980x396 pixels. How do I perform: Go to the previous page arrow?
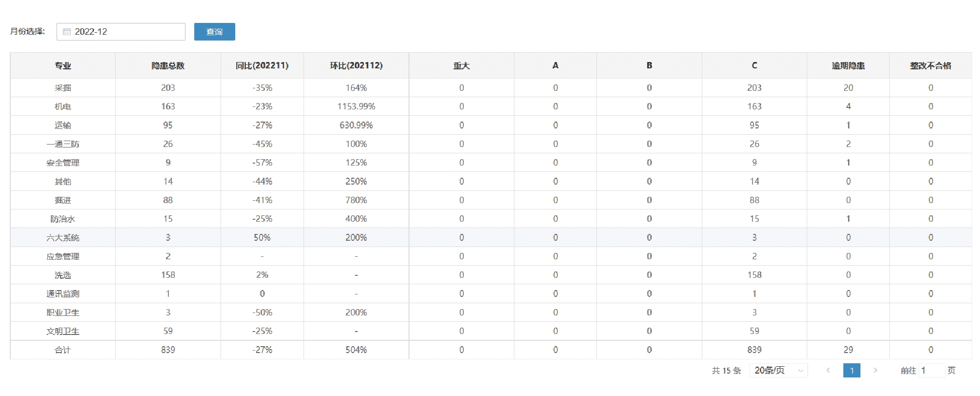pos(828,371)
